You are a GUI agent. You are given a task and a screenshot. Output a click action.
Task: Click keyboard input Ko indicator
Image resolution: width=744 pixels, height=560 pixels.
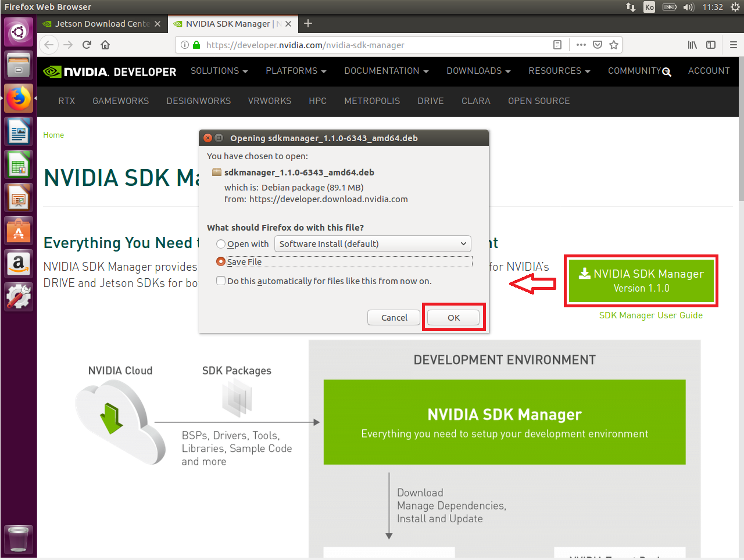click(x=649, y=7)
